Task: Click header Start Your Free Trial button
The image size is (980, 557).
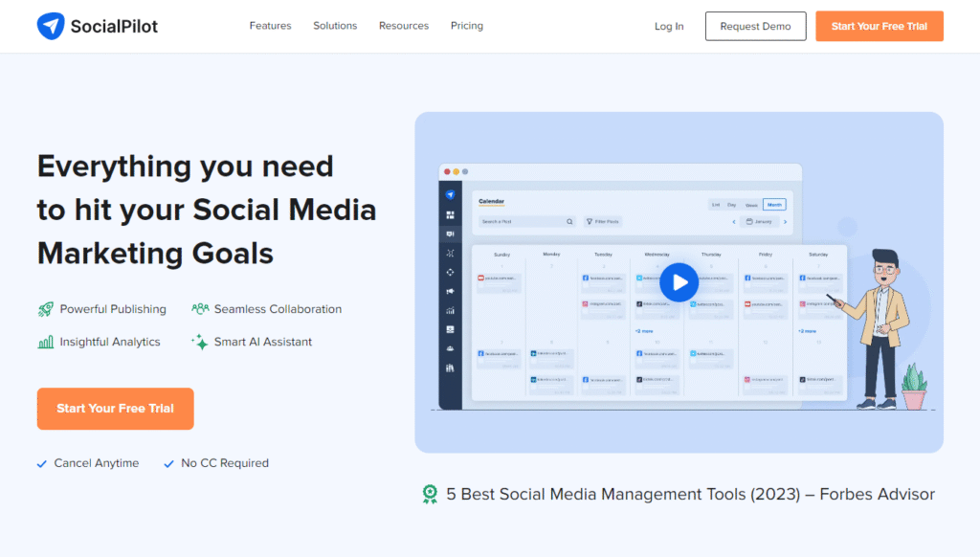Action: click(x=880, y=26)
